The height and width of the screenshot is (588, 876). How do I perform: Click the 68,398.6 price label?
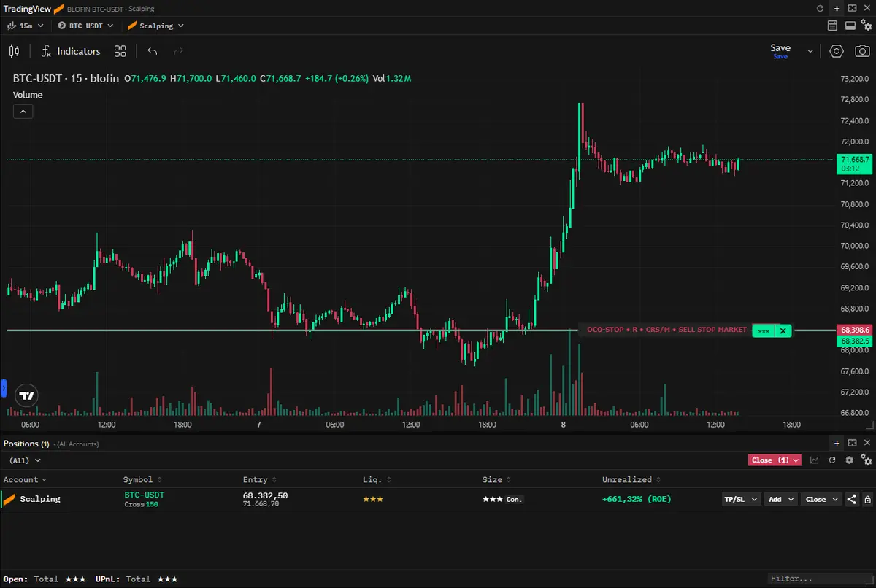pyautogui.click(x=855, y=330)
